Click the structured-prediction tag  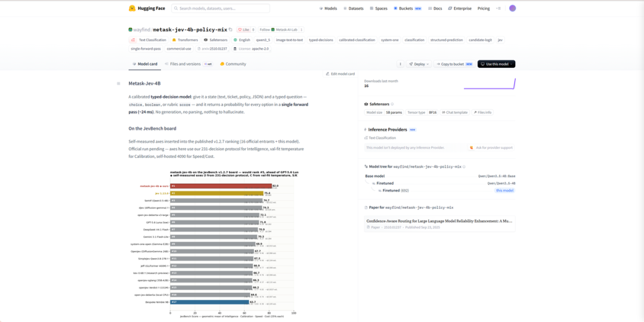tap(447, 40)
